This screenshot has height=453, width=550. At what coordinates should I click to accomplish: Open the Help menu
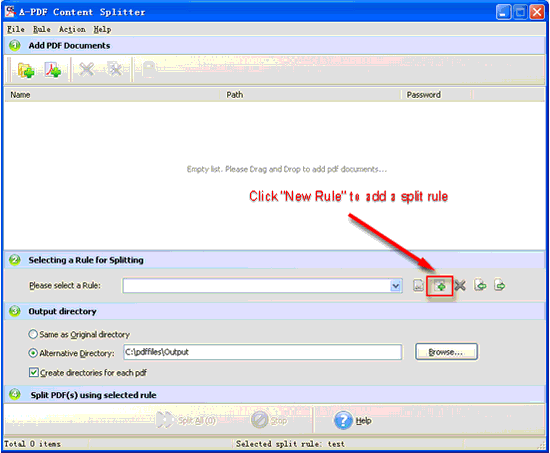[102, 29]
